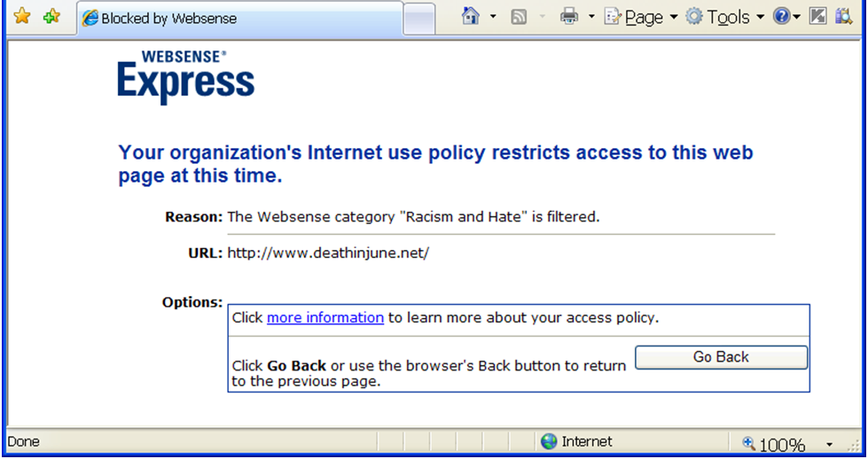The image size is (868, 459).
Task: Open the Tools menu
Action: tap(725, 18)
